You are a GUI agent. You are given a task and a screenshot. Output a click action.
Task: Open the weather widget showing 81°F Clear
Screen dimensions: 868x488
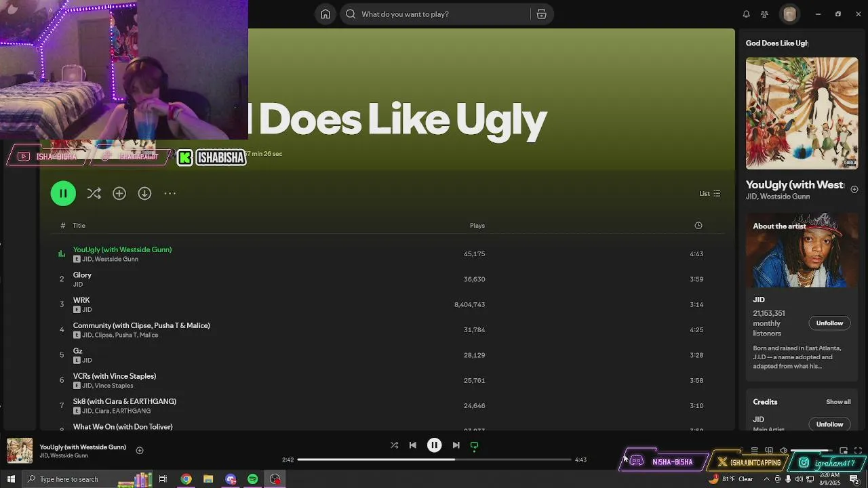(x=731, y=479)
